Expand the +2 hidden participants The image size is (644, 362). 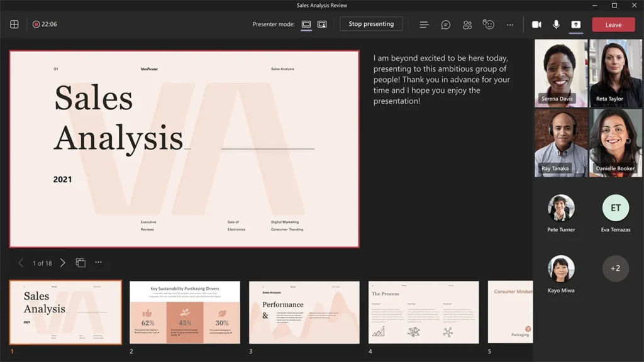(x=615, y=268)
